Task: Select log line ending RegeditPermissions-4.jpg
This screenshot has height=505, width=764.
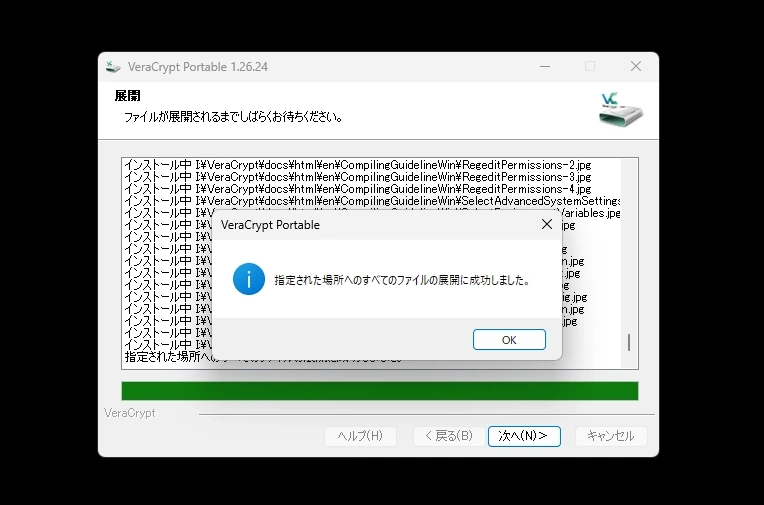Action: click(358, 189)
